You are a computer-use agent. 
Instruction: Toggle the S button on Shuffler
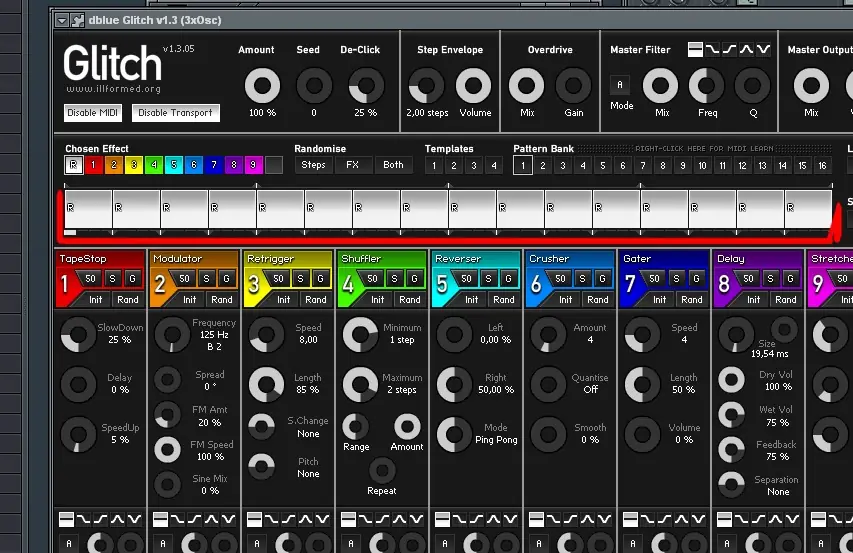[x=394, y=278]
